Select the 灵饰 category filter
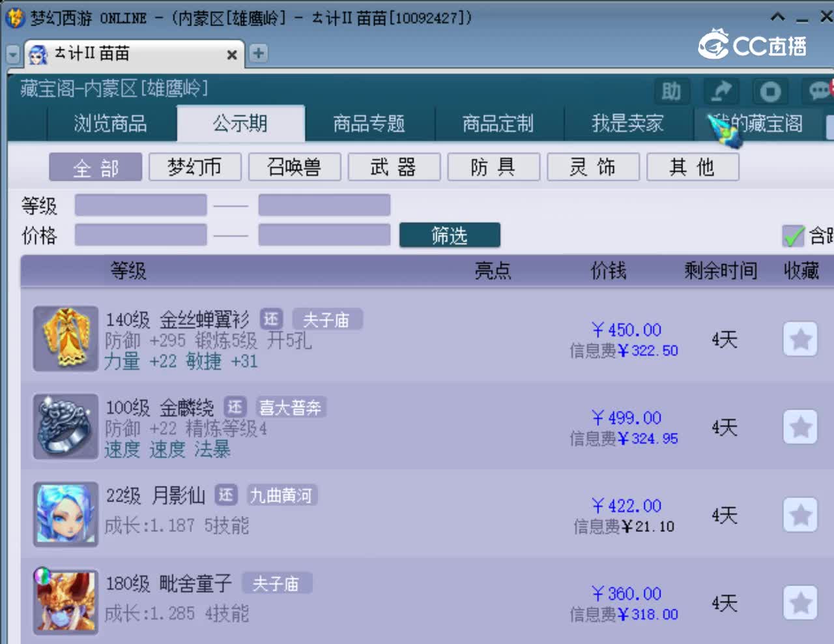834x644 pixels. [593, 167]
